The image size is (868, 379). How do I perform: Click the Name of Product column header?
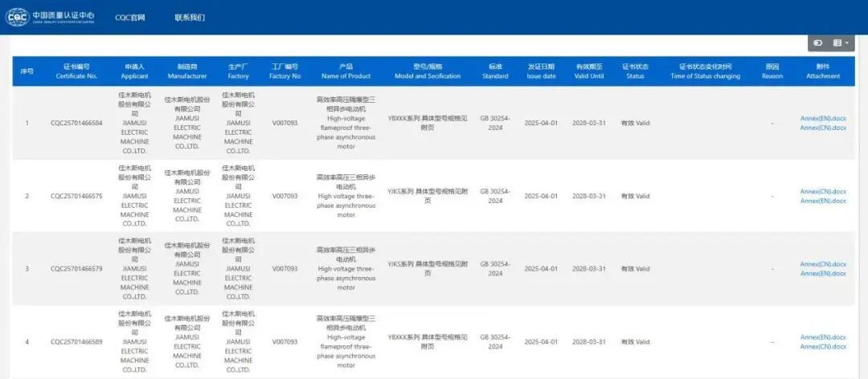pos(346,71)
